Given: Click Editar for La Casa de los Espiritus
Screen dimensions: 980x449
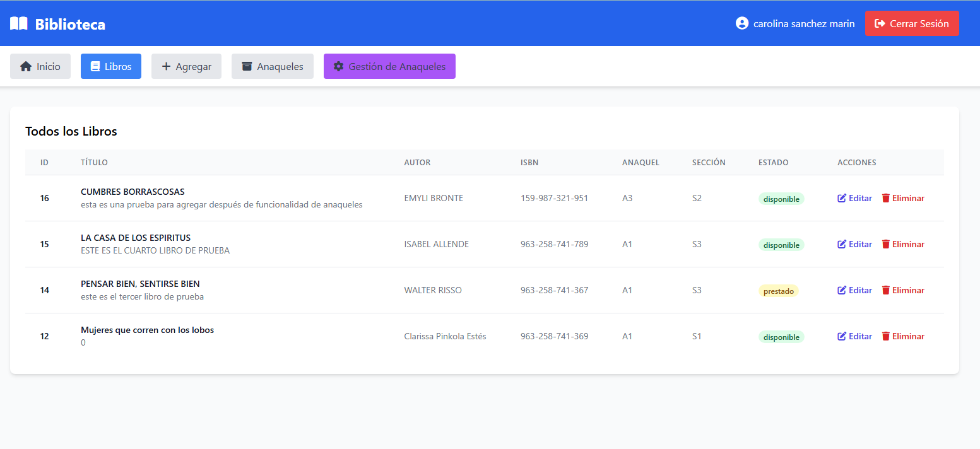Looking at the screenshot, I should coord(859,244).
